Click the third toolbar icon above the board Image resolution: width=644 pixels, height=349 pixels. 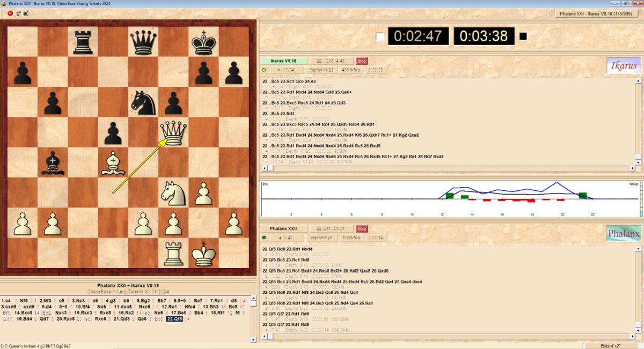(26, 13)
